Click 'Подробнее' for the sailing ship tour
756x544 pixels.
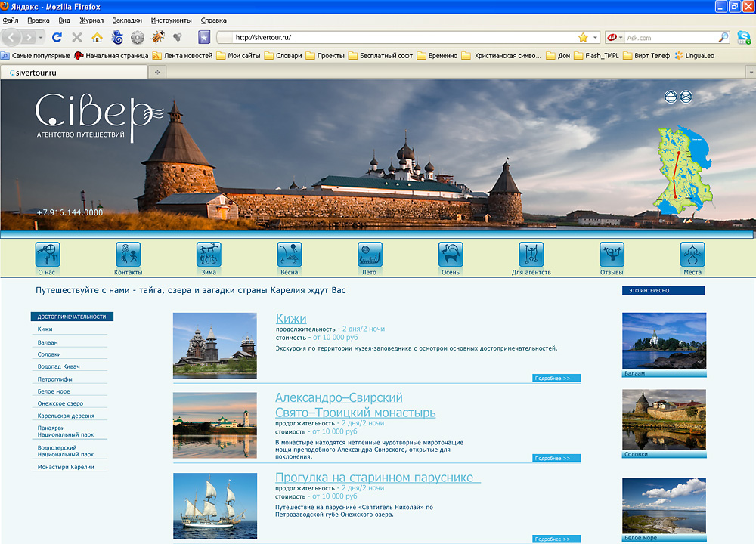(x=556, y=539)
